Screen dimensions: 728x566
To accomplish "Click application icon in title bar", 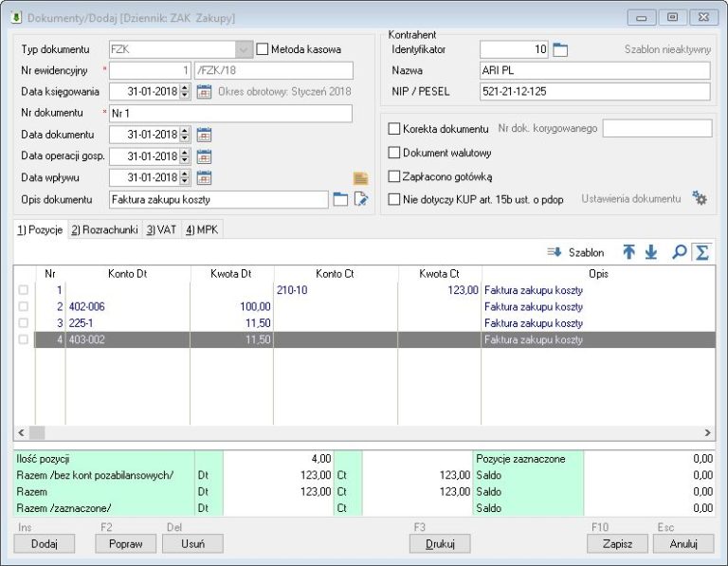I will (x=16, y=18).
